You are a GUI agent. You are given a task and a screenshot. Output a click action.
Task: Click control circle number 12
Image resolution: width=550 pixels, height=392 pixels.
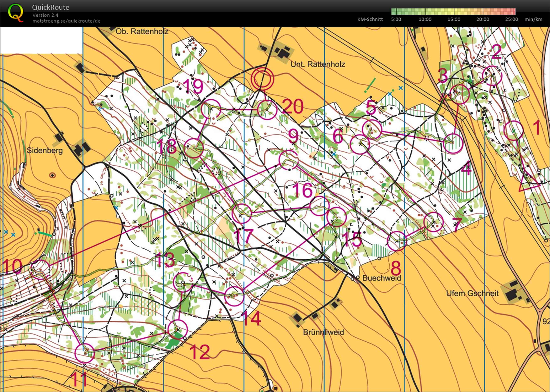point(178,329)
